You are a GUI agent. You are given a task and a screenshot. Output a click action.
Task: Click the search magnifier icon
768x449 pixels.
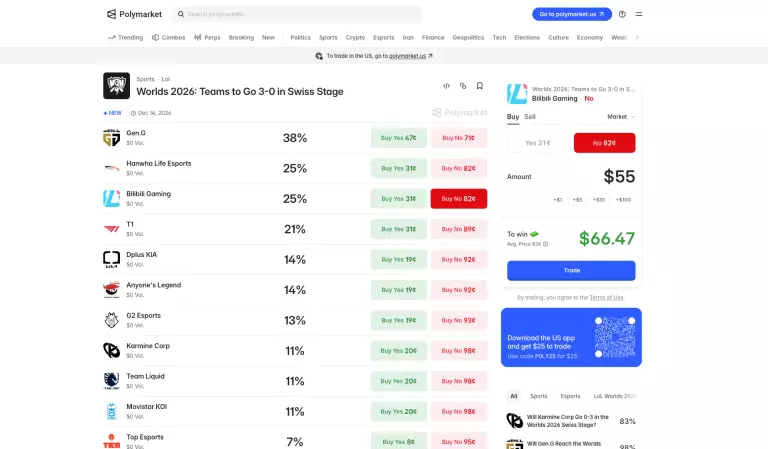click(181, 14)
